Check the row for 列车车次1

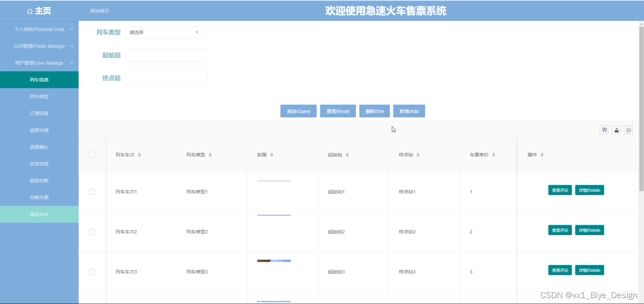pos(92,192)
